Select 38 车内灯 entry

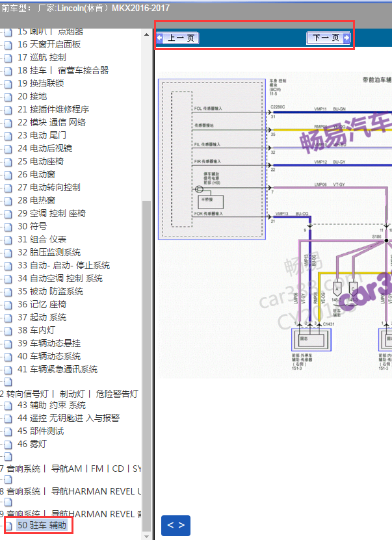[36, 330]
